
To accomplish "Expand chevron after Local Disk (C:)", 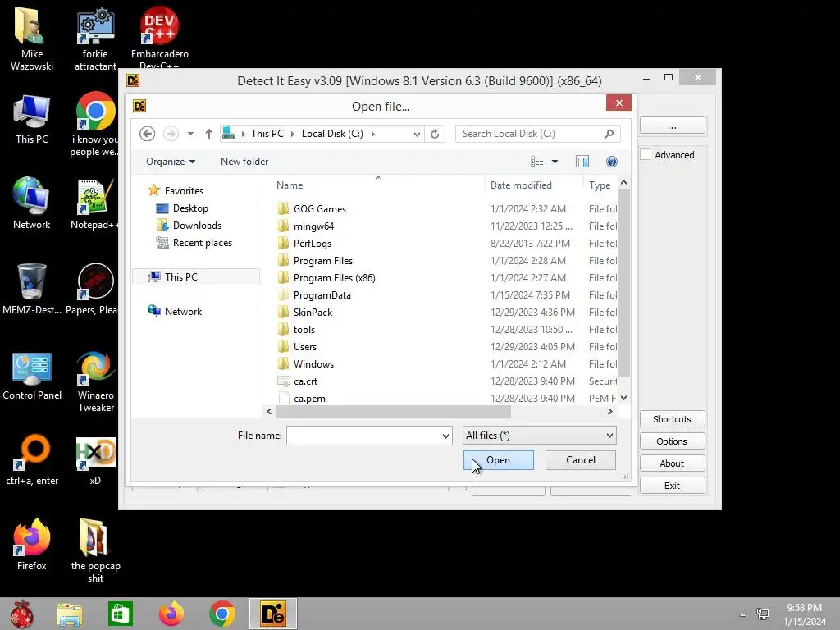I will tap(373, 134).
